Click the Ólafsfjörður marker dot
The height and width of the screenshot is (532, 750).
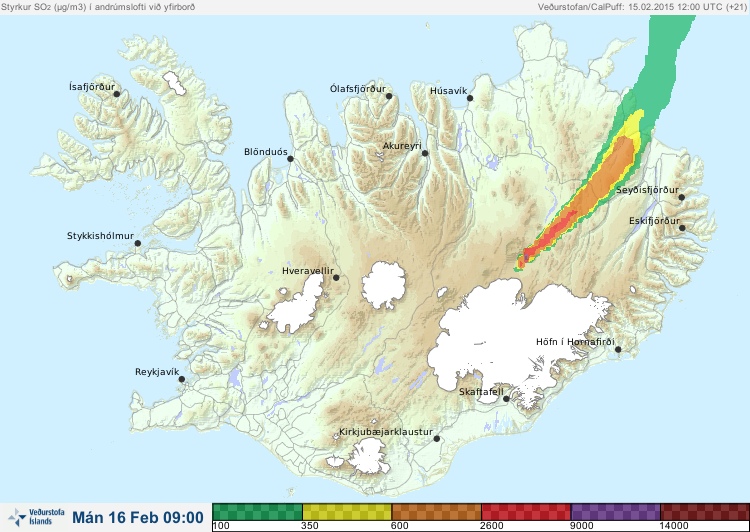pos(389,96)
